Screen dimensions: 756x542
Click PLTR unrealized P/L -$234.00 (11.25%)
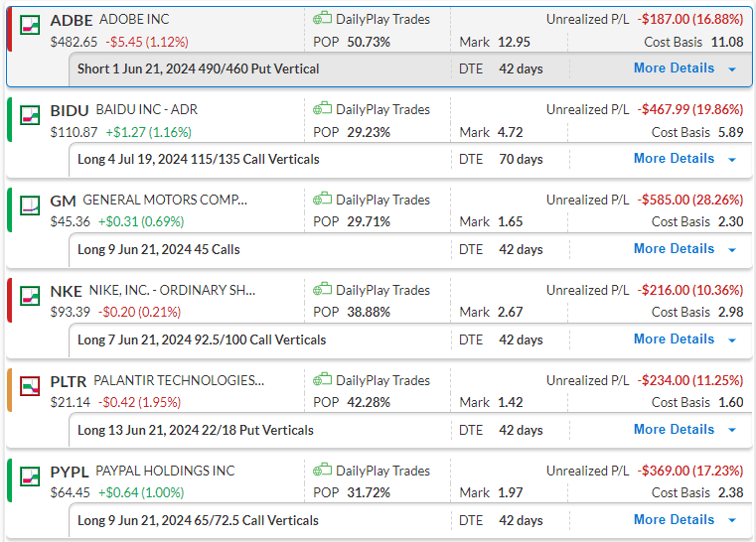(x=690, y=380)
